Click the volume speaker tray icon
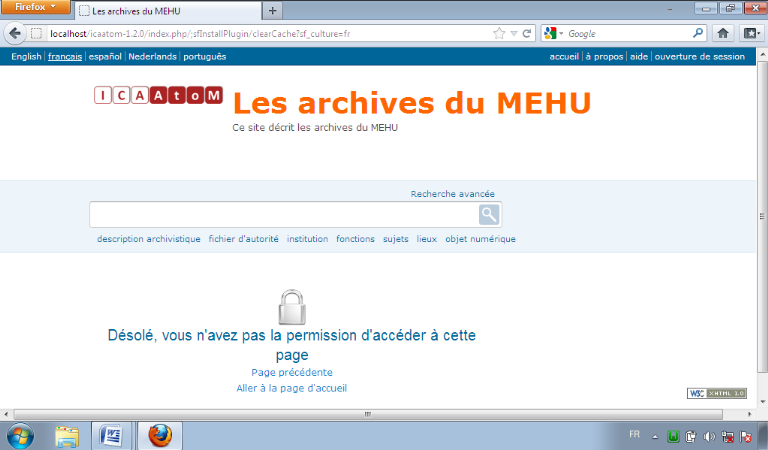The image size is (768, 450). [709, 436]
